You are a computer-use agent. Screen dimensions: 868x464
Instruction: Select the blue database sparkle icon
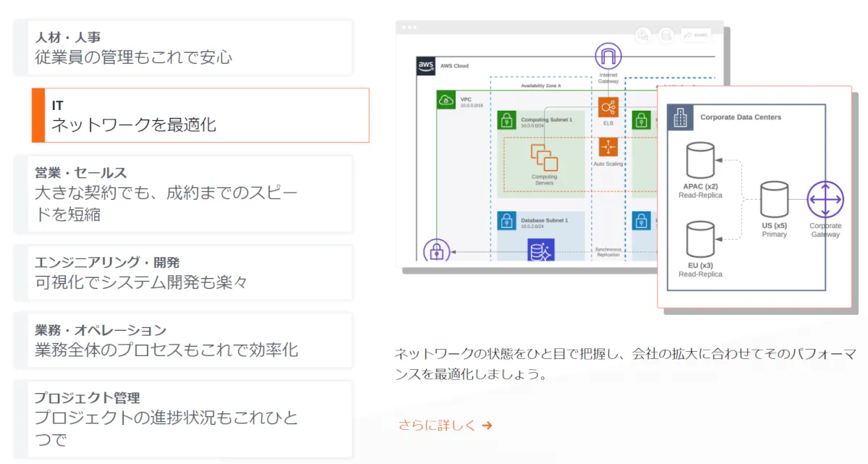coord(540,250)
